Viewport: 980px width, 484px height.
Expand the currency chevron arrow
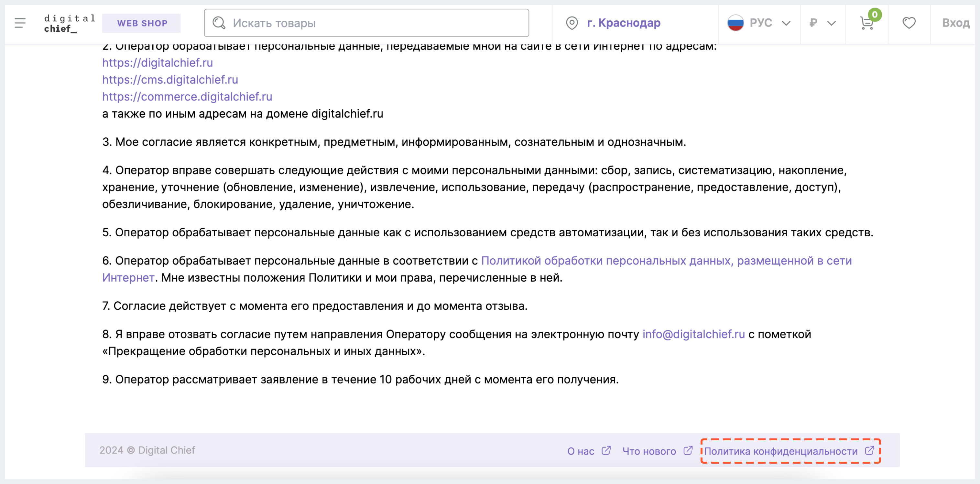coord(832,23)
